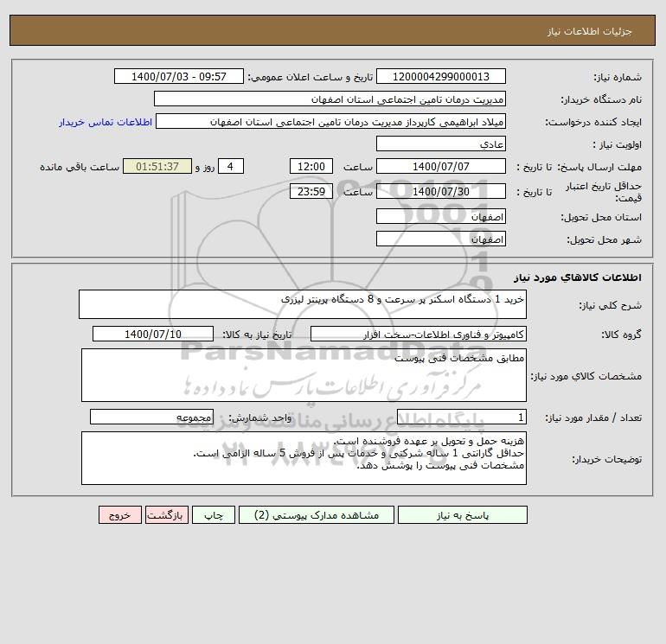Click price validity date 1400/07/30
The width and height of the screenshot is (666, 644).
point(441,191)
